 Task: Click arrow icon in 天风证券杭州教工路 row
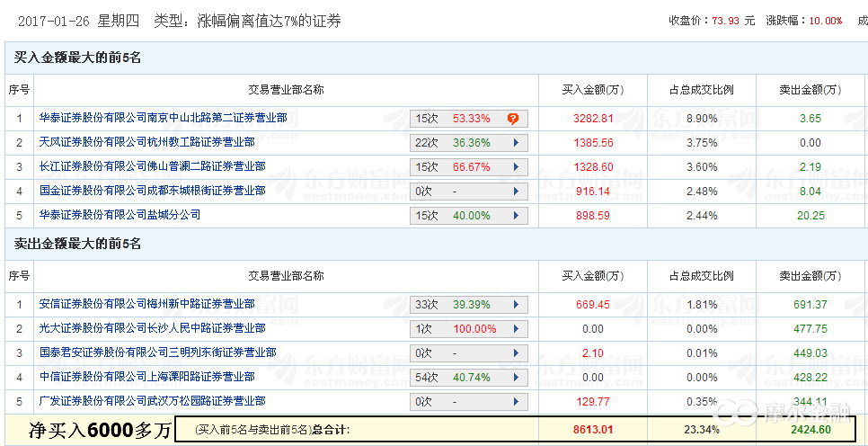coord(516,142)
